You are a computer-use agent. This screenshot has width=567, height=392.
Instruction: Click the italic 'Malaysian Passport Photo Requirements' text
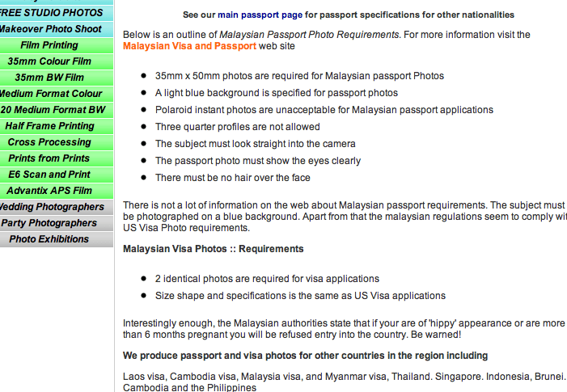click(x=309, y=35)
